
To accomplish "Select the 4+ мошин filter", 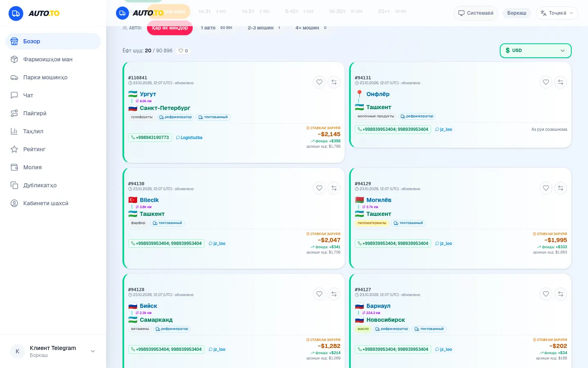I will pyautogui.click(x=311, y=28).
